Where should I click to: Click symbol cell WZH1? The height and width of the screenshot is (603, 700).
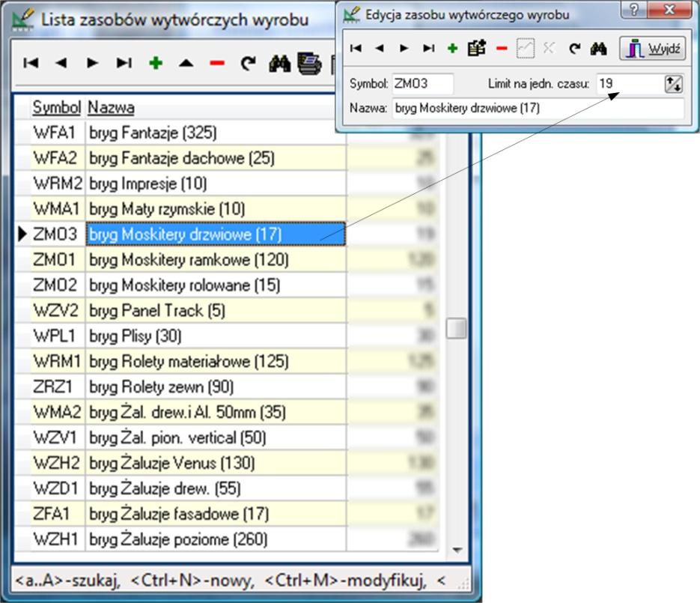point(58,539)
